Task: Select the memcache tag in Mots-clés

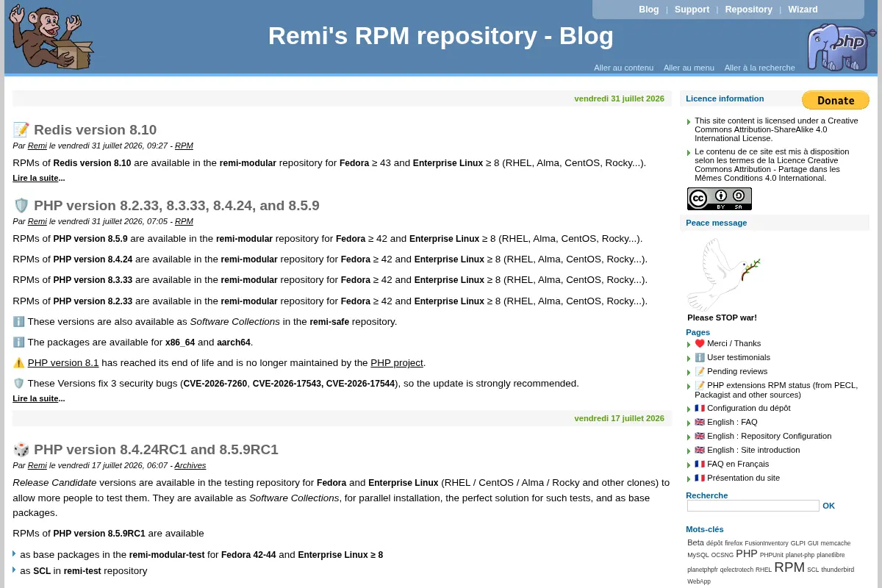Action: click(836, 543)
